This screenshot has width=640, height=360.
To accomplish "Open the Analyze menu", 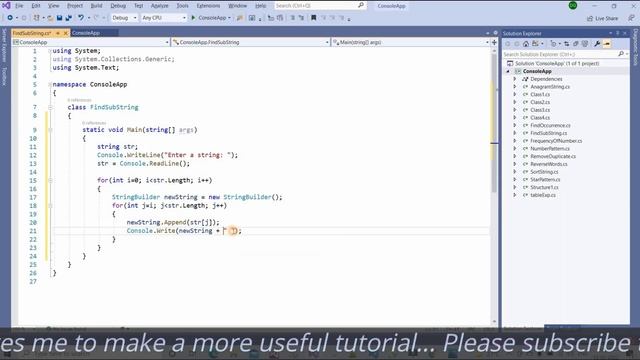I will point(160,6).
